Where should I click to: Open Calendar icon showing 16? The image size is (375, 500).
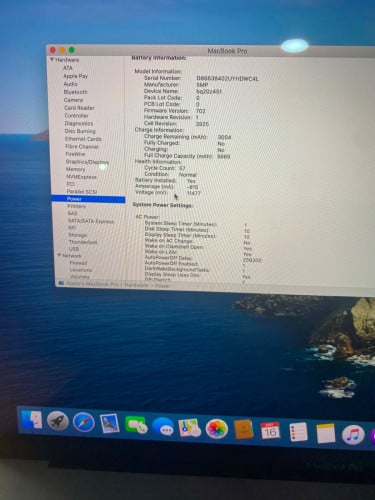pos(270,431)
